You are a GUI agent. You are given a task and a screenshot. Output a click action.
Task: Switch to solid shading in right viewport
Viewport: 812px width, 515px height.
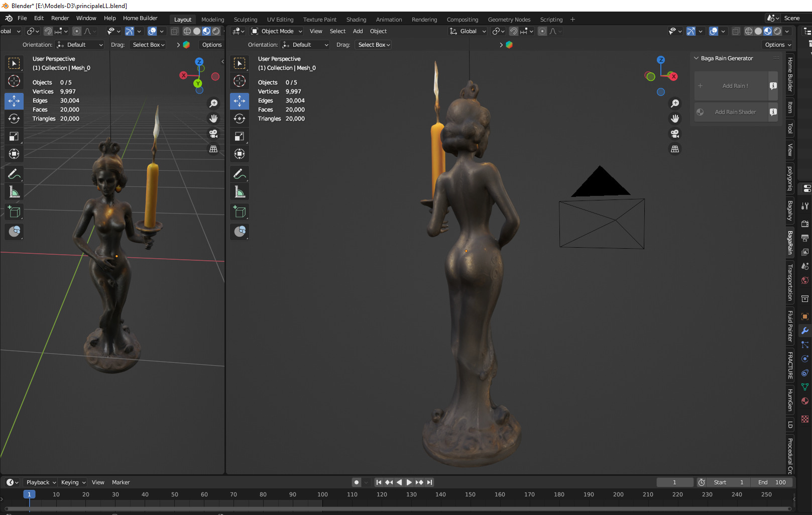tap(758, 31)
